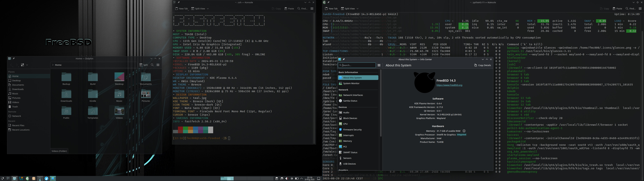Click the Info Center hamburger menu icon

click(x=379, y=65)
